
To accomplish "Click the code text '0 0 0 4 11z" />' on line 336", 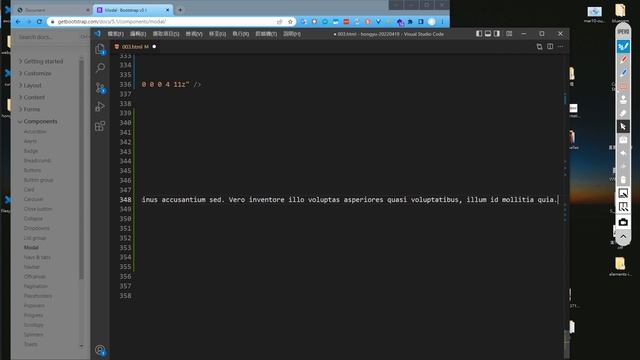I will pyautogui.click(x=171, y=84).
